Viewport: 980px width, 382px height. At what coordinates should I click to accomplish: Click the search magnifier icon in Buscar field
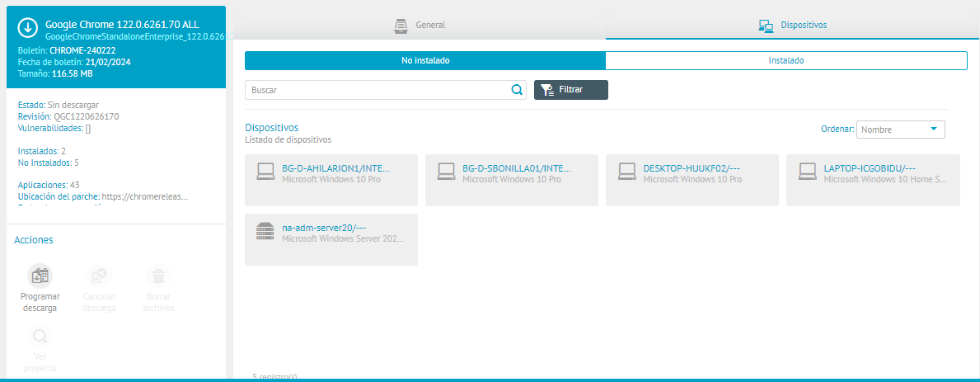tap(517, 90)
